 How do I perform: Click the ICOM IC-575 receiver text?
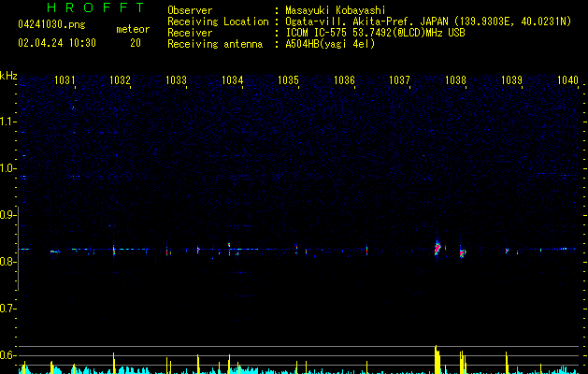[x=375, y=33]
